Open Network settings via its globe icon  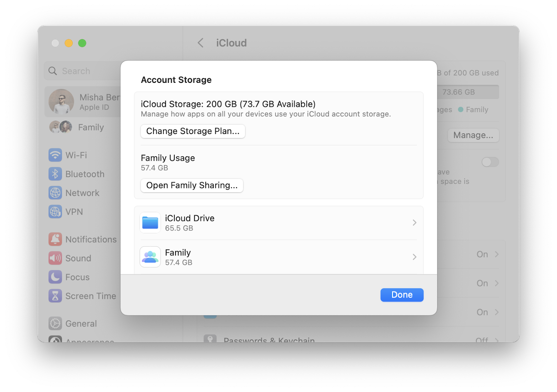pyautogui.click(x=55, y=193)
